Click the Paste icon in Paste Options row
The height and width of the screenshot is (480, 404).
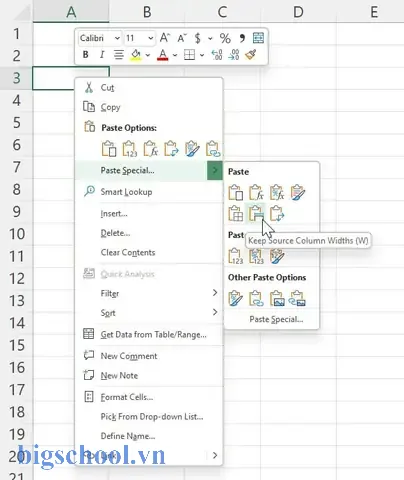[x=109, y=149]
